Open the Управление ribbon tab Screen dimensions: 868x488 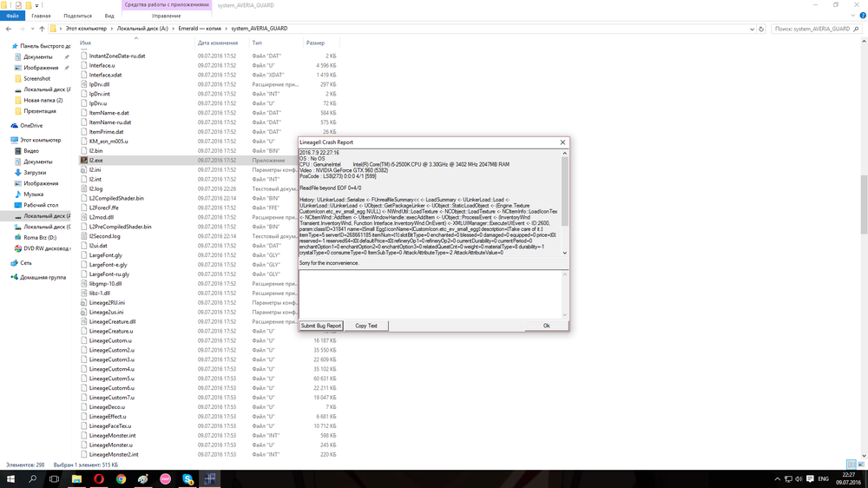coord(166,16)
